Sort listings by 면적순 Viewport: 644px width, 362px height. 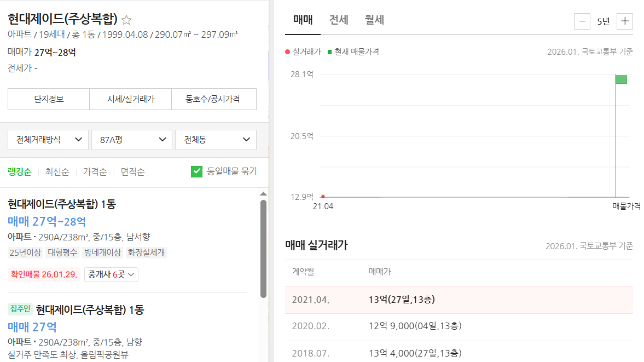132,172
